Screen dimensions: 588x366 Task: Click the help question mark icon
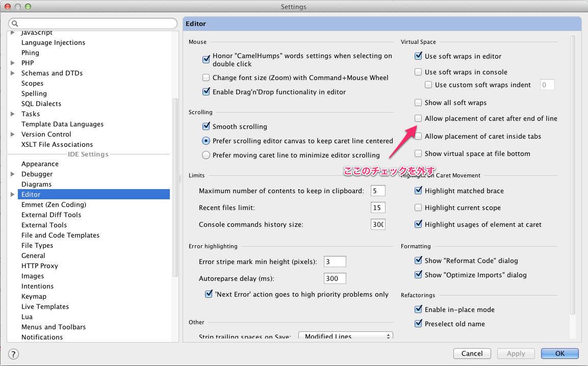coord(14,354)
